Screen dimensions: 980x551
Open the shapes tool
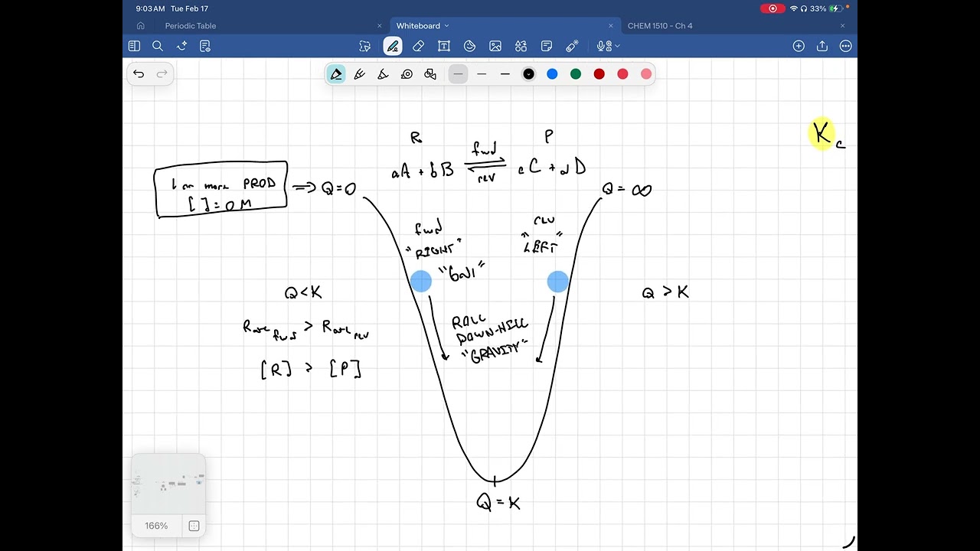470,47
